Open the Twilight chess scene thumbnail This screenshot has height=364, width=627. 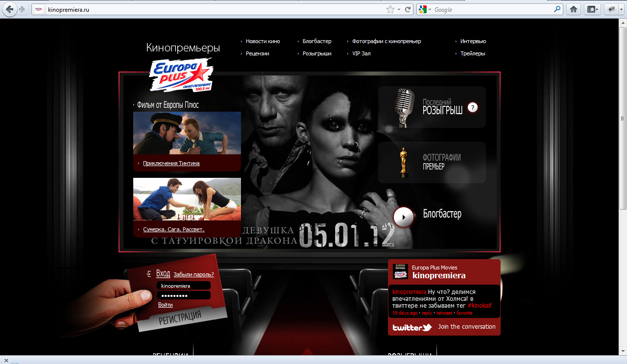point(187,199)
